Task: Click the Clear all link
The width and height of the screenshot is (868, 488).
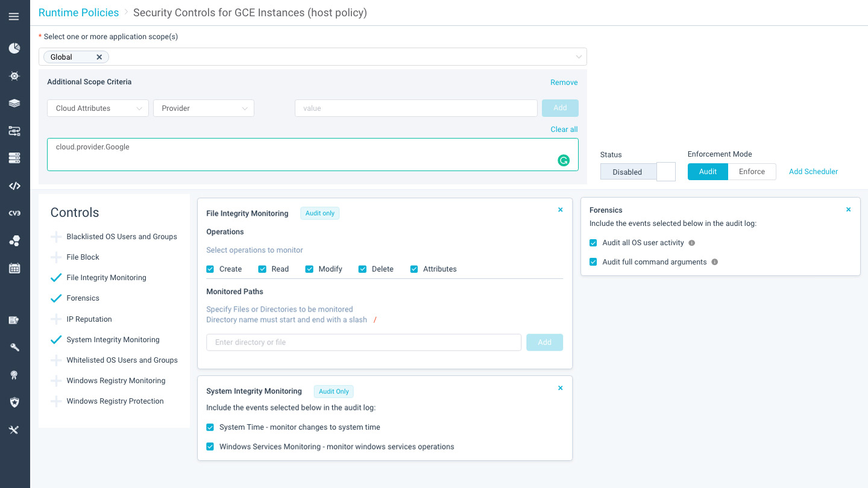Action: point(564,130)
